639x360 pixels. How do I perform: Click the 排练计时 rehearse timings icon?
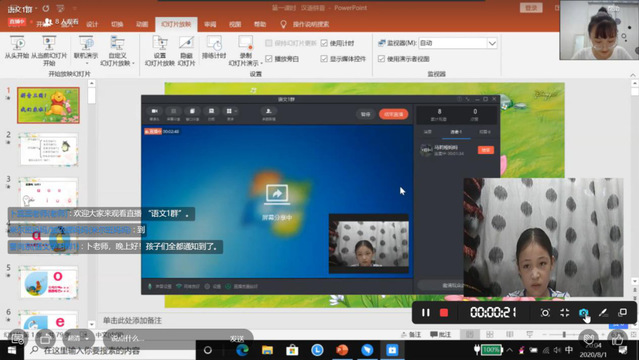click(214, 47)
